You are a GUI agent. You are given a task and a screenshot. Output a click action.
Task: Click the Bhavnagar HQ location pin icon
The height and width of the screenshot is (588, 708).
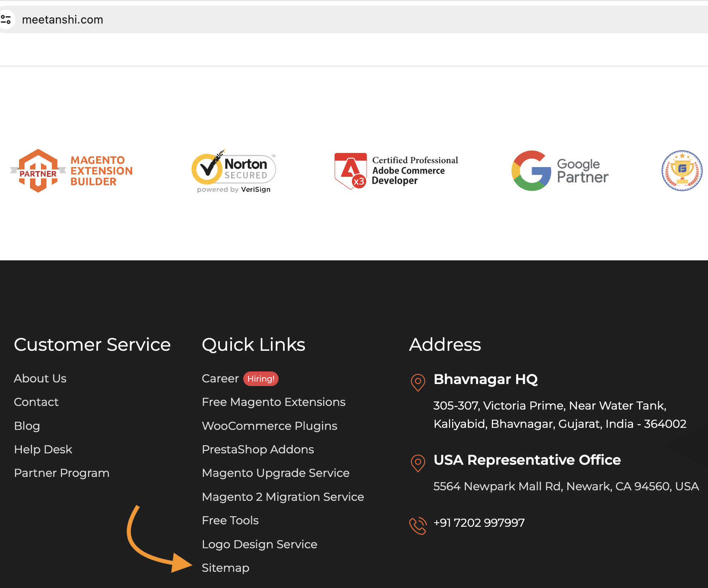(418, 382)
